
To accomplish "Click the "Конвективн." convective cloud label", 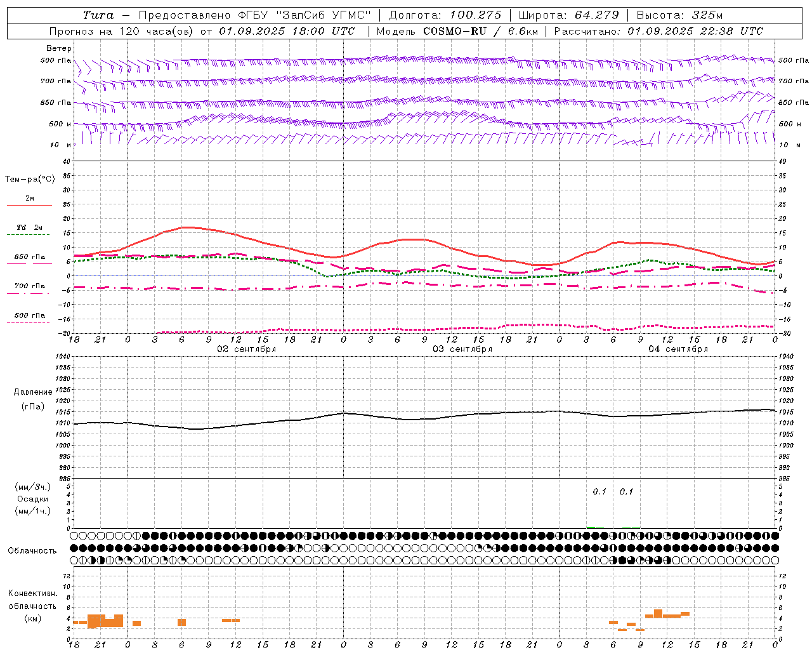I will coord(32,594).
